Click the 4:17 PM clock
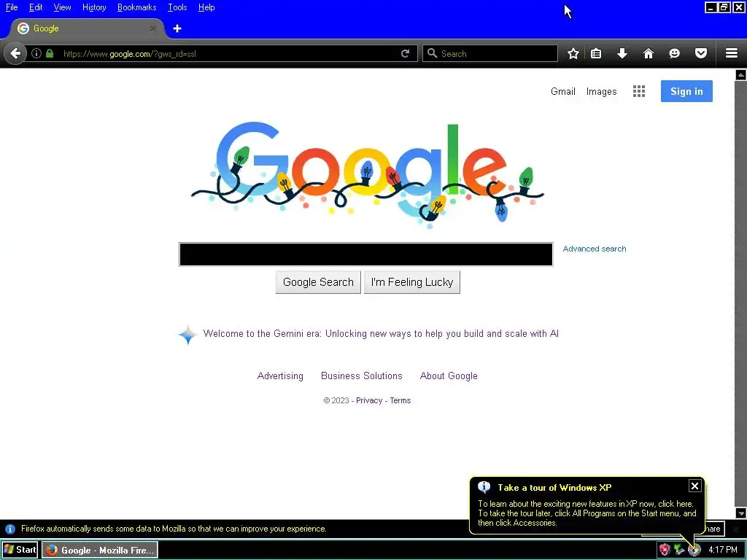 pyautogui.click(x=723, y=550)
